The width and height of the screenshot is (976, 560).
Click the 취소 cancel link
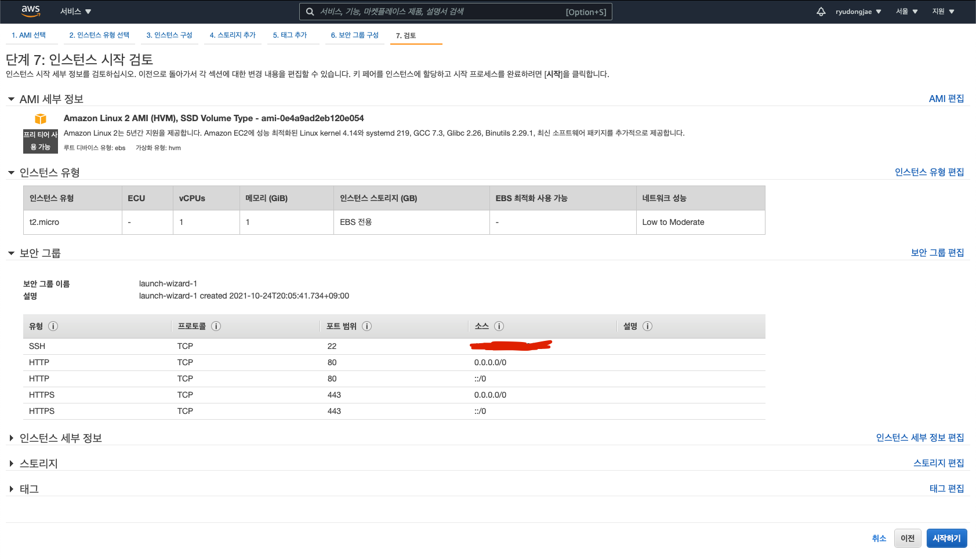click(879, 539)
